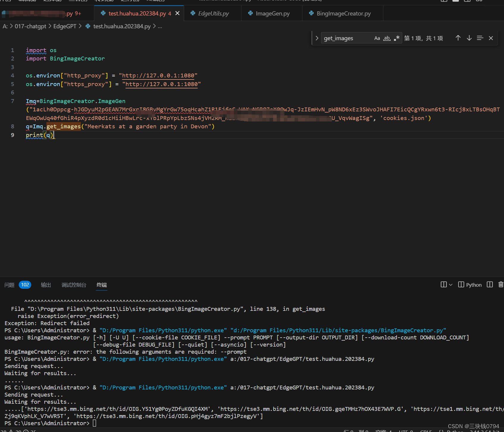This screenshot has height=432, width=504.
Task: Click EdgeGPT in the breadcrumbs
Action: [65, 26]
